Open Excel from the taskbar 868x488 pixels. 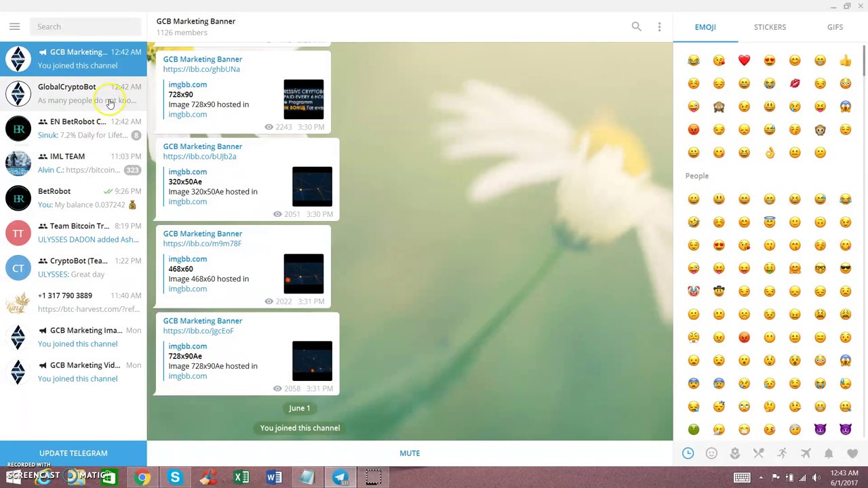point(241,477)
